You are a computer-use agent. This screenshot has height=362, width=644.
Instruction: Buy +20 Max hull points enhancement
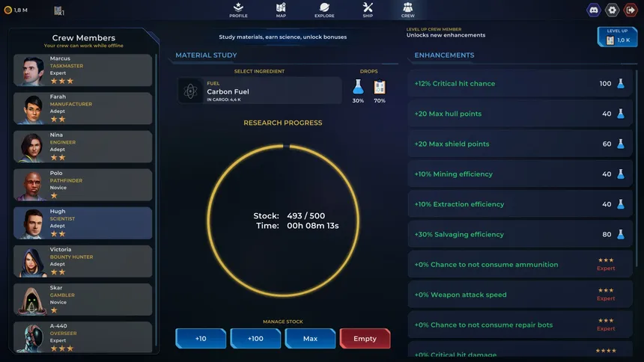[x=520, y=114]
